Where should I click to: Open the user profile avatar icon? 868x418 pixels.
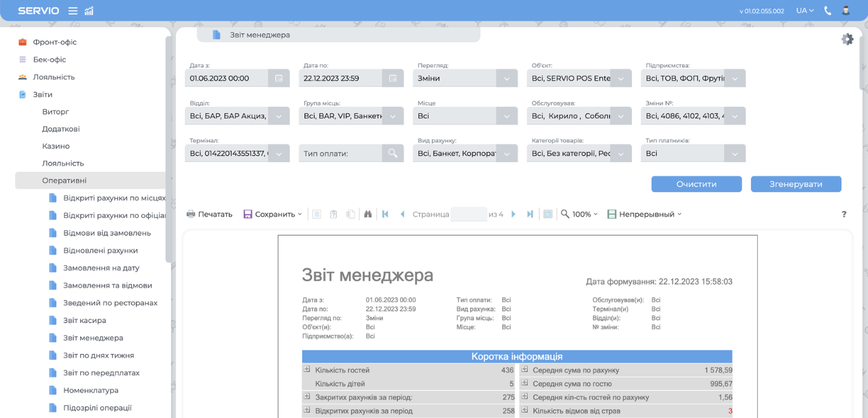pos(846,11)
